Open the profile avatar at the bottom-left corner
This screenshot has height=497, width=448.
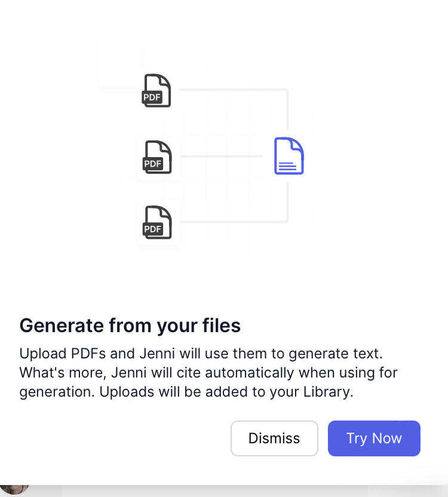(x=14, y=489)
